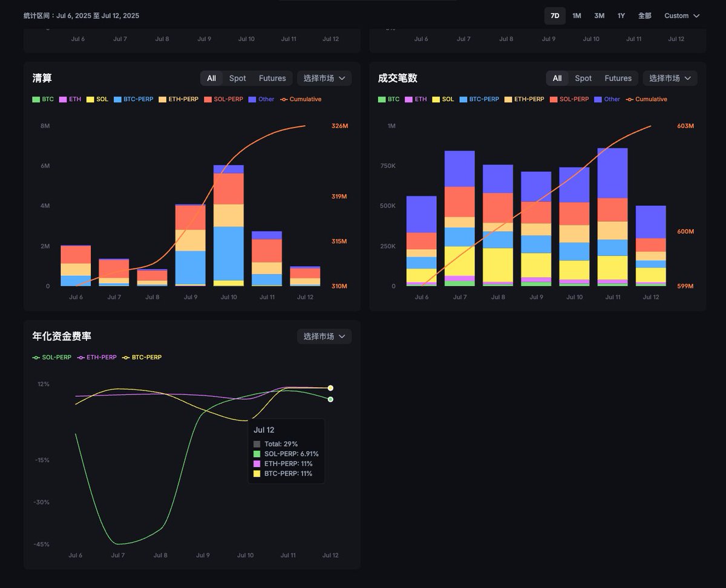Click the SOL-PERP Jul 12 data point
726x588 pixels.
click(330, 399)
